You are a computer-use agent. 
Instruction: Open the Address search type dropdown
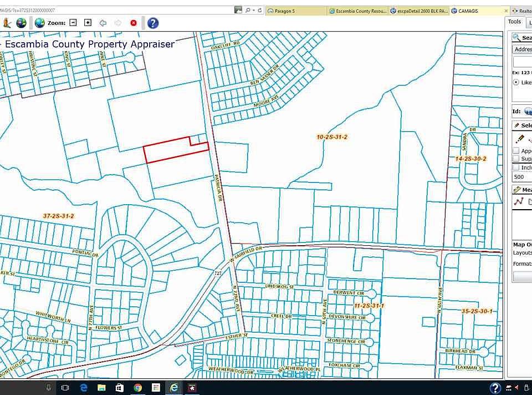click(x=522, y=49)
